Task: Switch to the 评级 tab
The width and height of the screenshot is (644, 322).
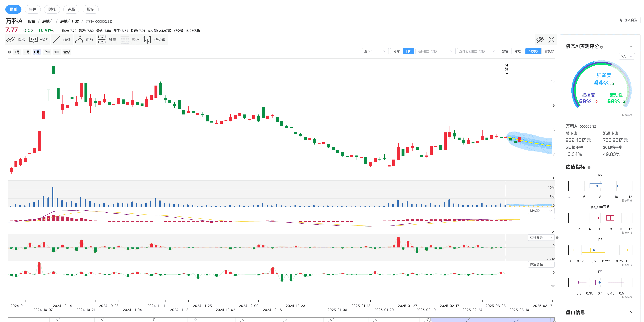Action: click(x=71, y=9)
